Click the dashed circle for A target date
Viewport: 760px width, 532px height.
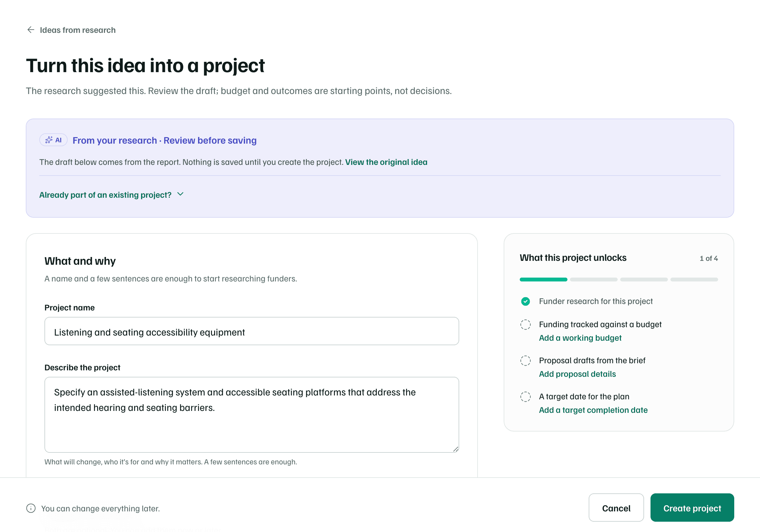pyautogui.click(x=525, y=397)
